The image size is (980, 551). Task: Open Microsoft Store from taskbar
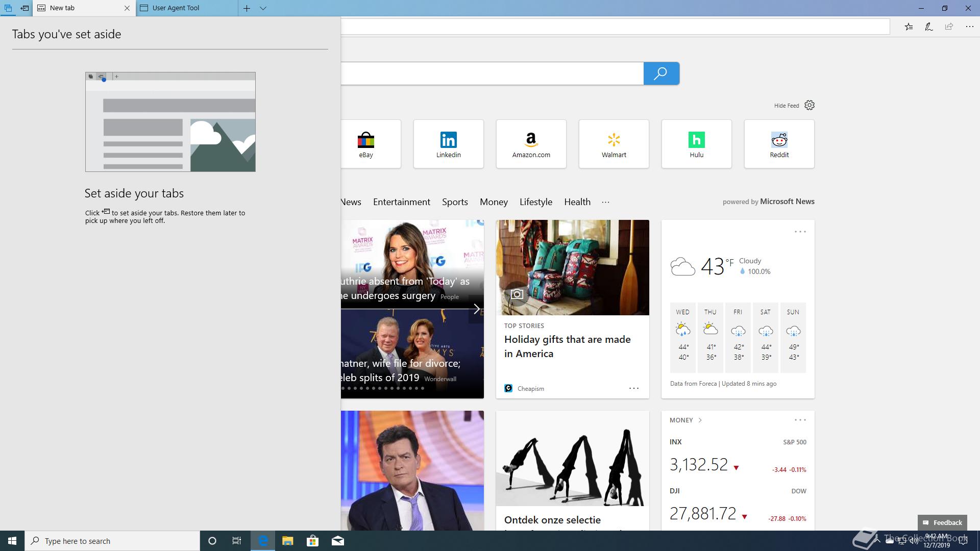[312, 541]
